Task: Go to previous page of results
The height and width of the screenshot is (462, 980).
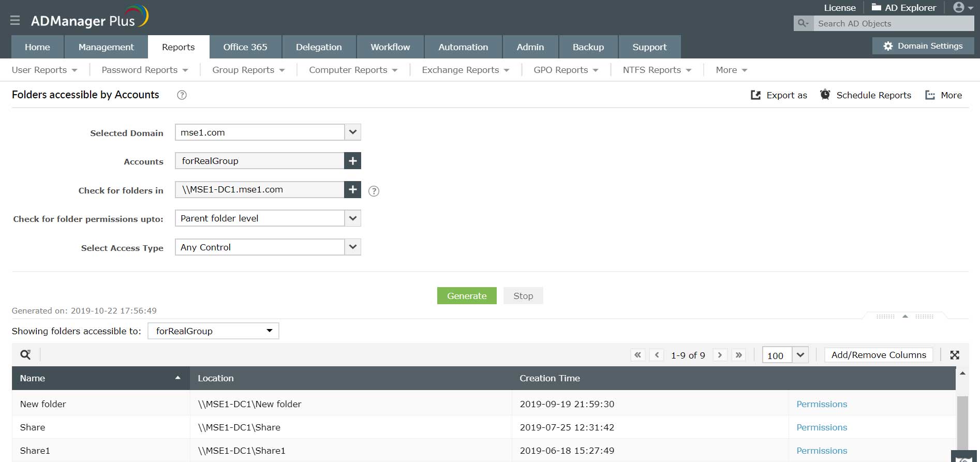Action: pos(657,355)
